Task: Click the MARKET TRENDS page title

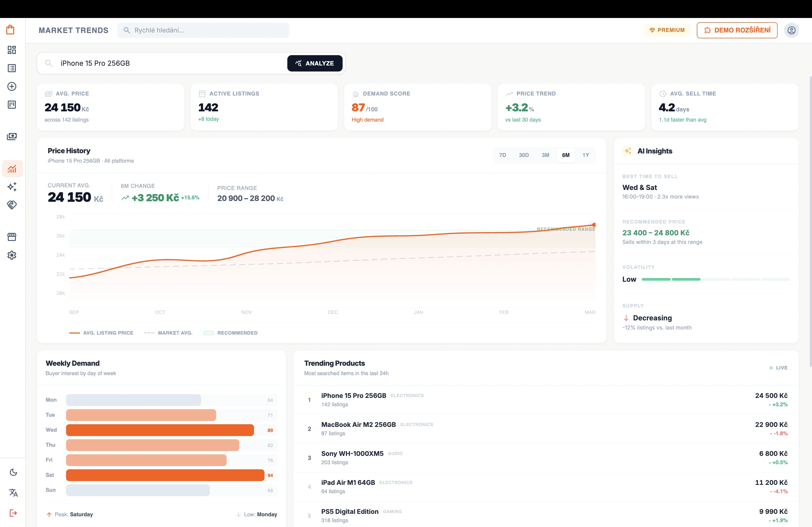Action: point(73,30)
